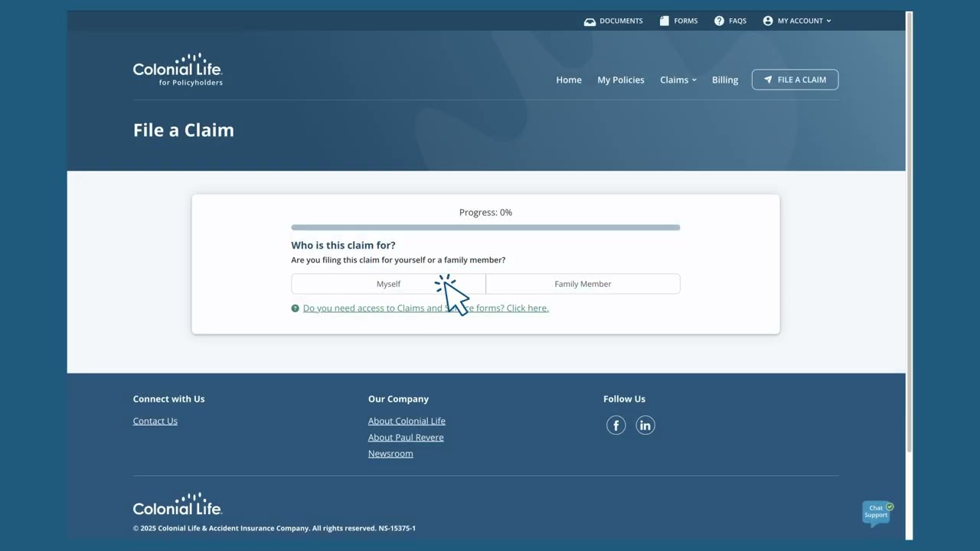Open the Documents text link in top bar

click(x=621, y=21)
